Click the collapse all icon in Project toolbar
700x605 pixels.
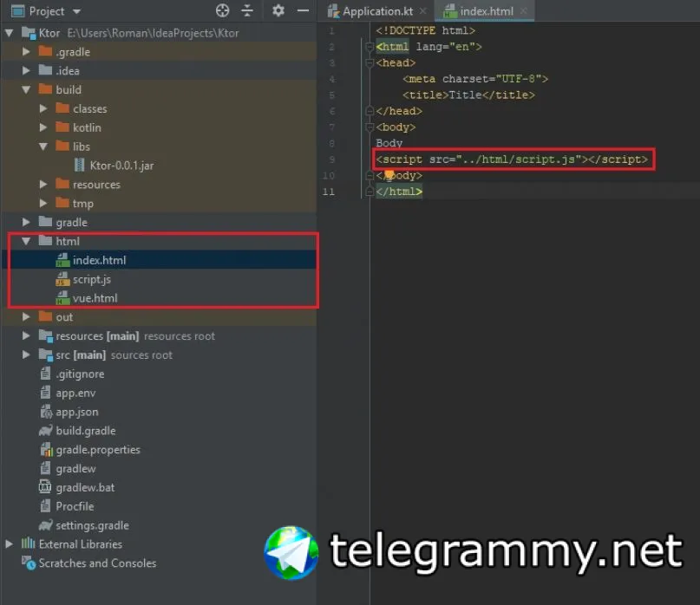(x=247, y=10)
